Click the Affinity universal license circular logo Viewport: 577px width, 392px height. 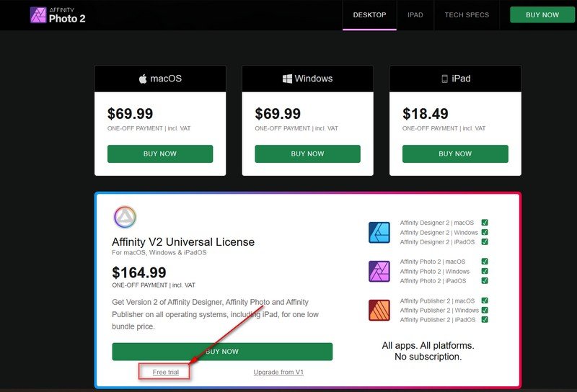coord(125,217)
